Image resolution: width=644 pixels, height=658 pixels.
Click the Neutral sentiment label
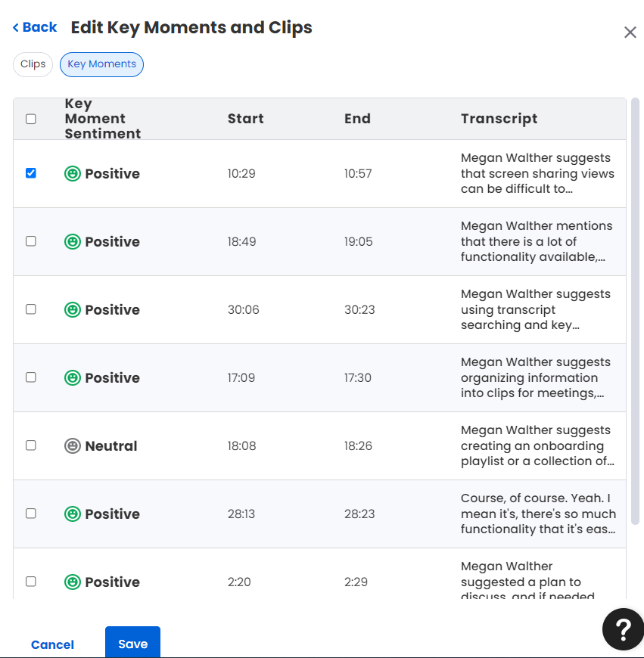111,445
